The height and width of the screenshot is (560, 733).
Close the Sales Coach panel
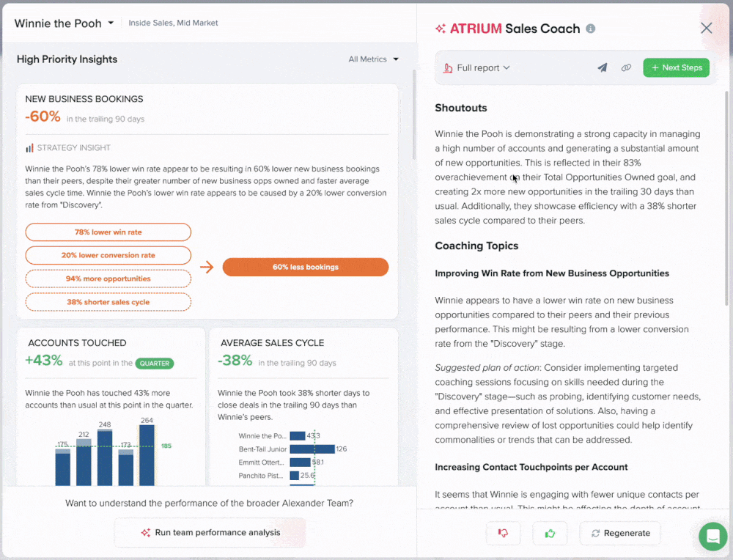click(x=707, y=28)
